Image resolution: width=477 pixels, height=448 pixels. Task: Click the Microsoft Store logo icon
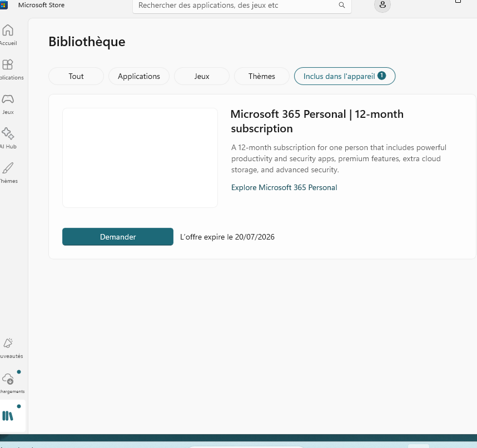click(x=3, y=5)
